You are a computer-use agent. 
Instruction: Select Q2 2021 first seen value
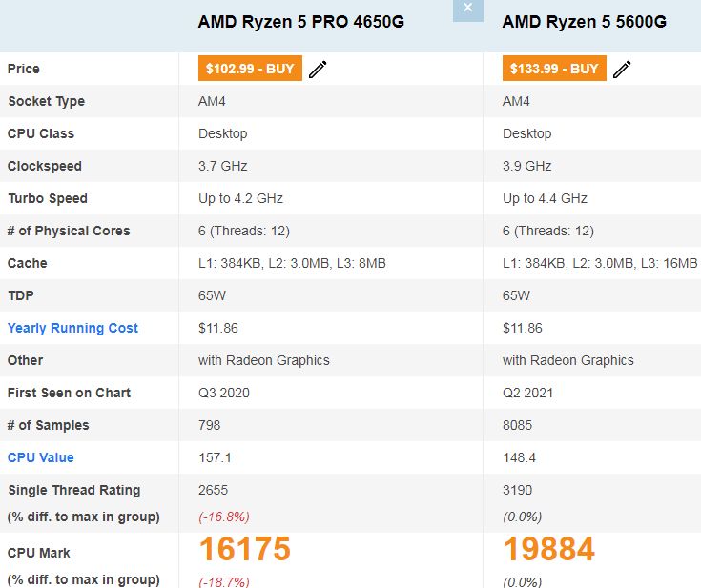tap(528, 393)
